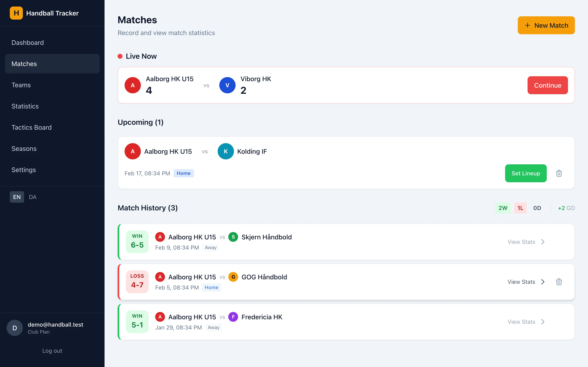Open Skjern Håndbold match stats chevron

[x=543, y=242]
